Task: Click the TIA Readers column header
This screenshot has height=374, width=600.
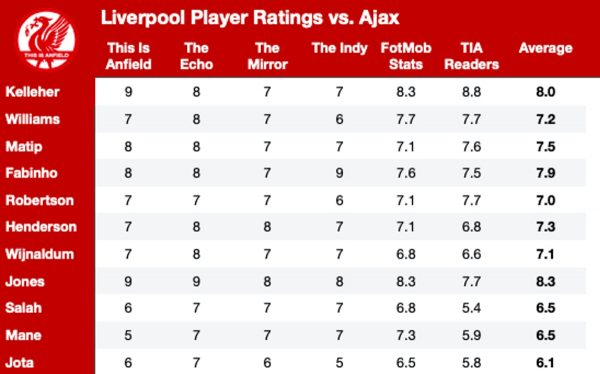Action: tap(471, 56)
